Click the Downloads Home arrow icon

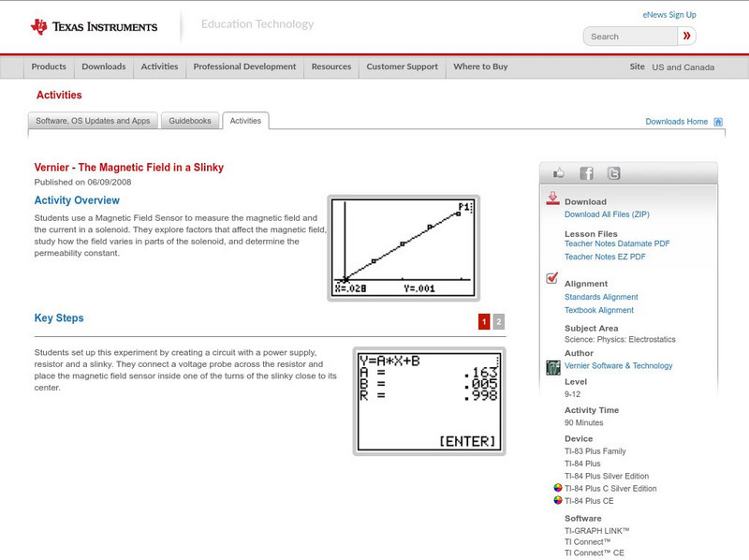pyautogui.click(x=718, y=121)
